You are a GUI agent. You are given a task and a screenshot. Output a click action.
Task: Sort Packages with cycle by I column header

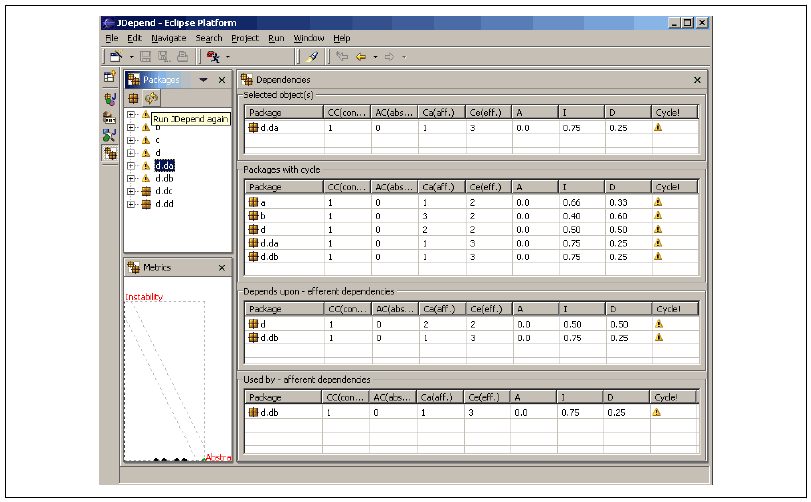pos(581,187)
